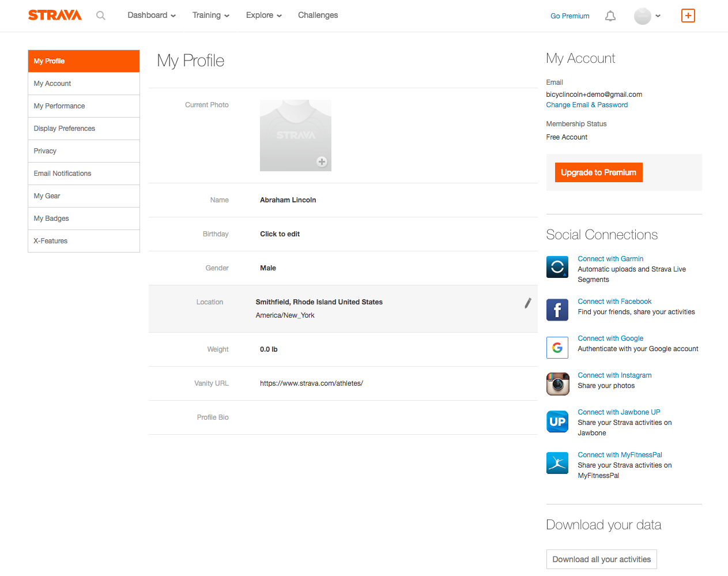Open the notification bell
Screen dimensions: 728x576
(x=610, y=16)
